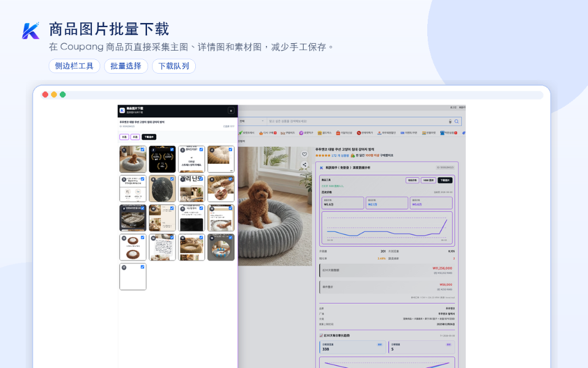588x368 pixels.
Task: Click the first outlined button in 商品工具 row
Action: point(412,180)
